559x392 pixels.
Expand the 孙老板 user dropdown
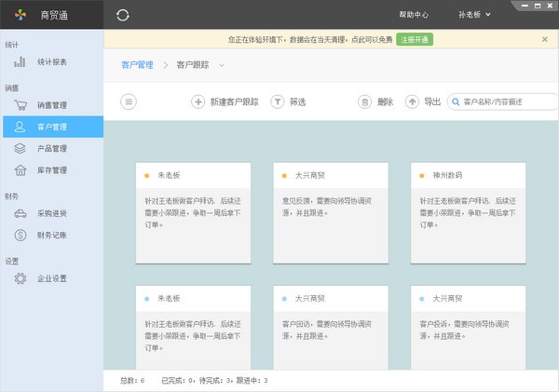(483, 15)
